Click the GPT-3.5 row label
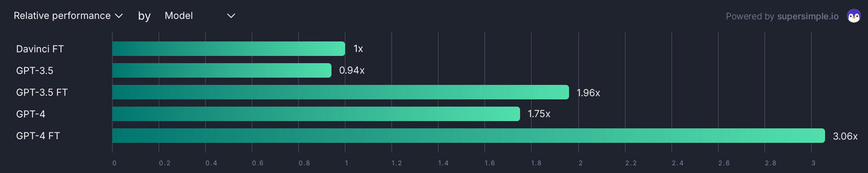Screen dimensions: 868x173 coord(35,71)
